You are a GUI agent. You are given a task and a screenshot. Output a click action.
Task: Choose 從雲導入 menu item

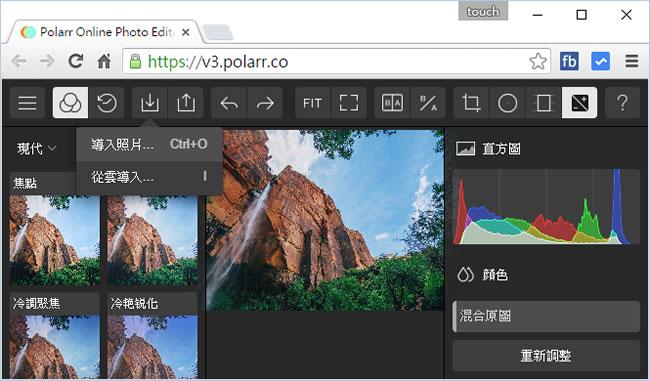(149, 178)
